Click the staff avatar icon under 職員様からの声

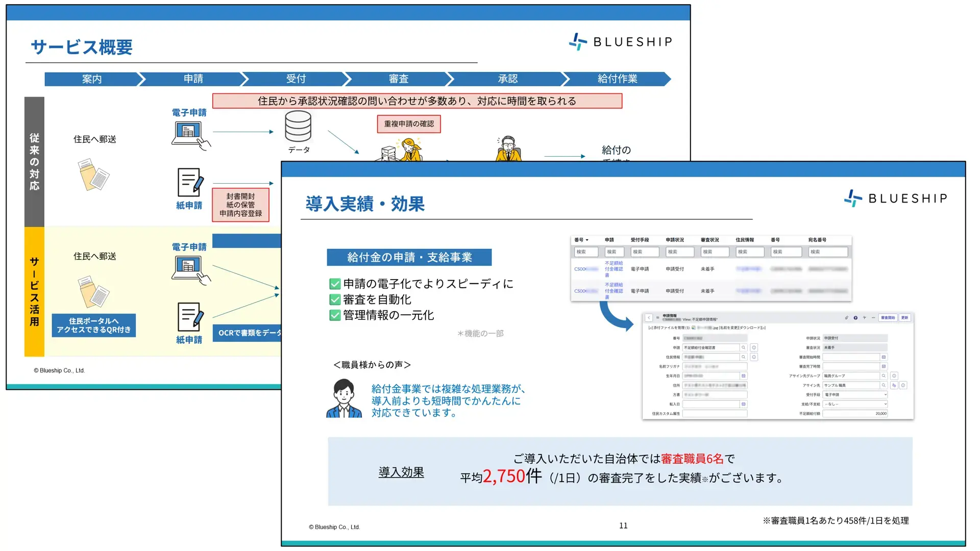click(x=344, y=398)
